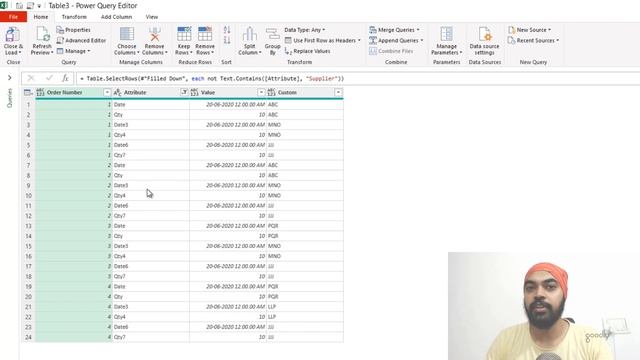This screenshot has width=640, height=360.
Task: Click the Excel icon in title bar
Action: click(x=4, y=5)
